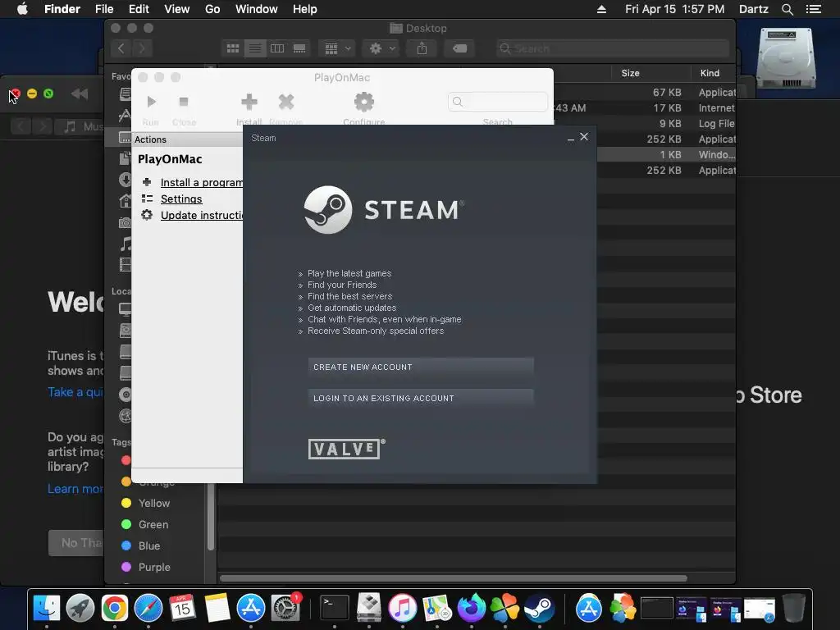Click the hard drive icon on the desktop

click(x=786, y=58)
